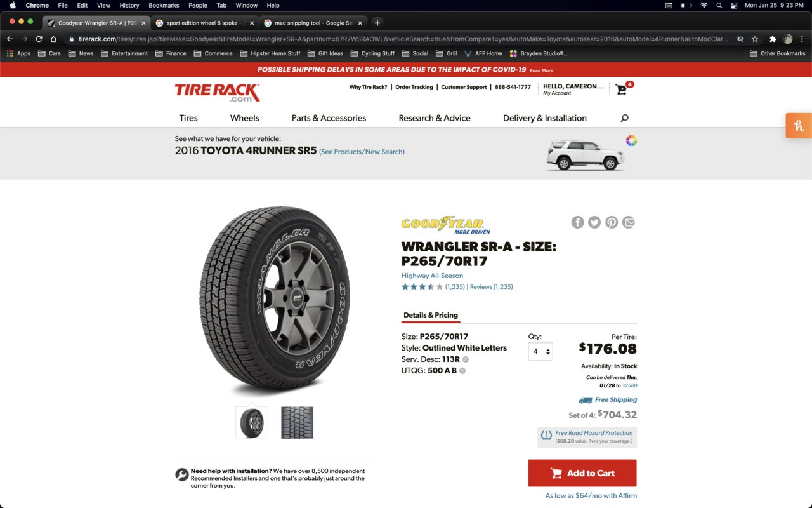This screenshot has height=508, width=812.
Task: Click the Add to Cart button
Action: 582,473
